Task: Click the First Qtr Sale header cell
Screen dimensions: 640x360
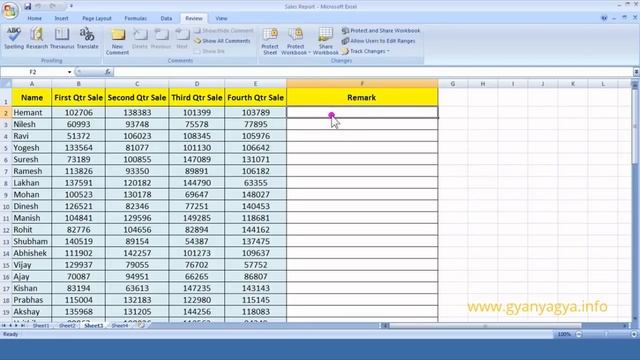Action: coord(78,98)
